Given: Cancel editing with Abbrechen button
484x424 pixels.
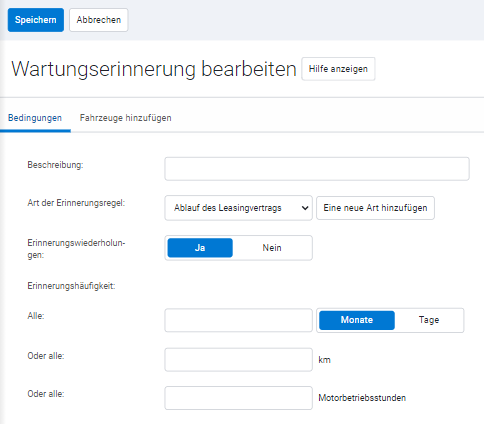Looking at the screenshot, I should coord(99,20).
